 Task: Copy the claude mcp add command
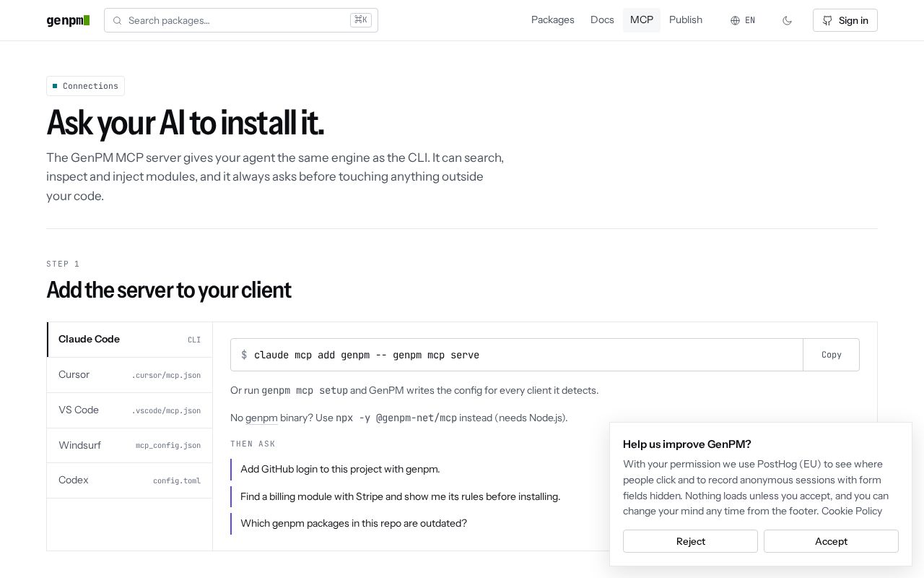(831, 355)
